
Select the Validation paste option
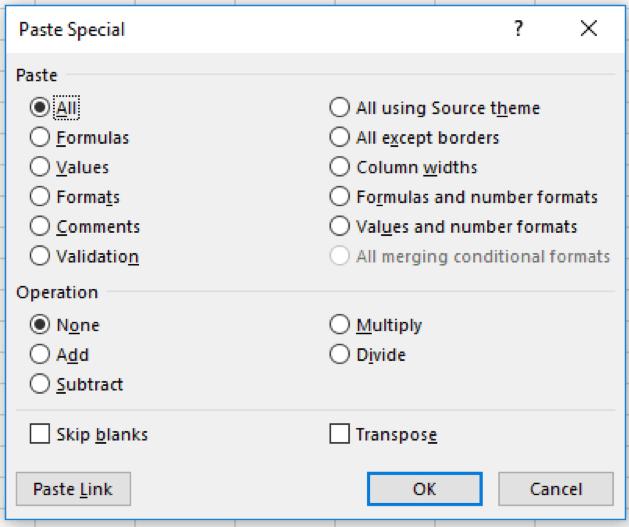click(x=41, y=256)
